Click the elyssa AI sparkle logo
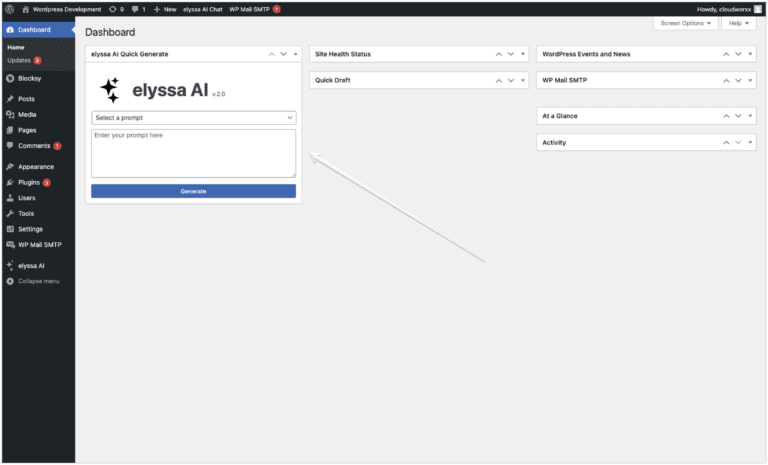This screenshot has width=768, height=465. coord(110,90)
